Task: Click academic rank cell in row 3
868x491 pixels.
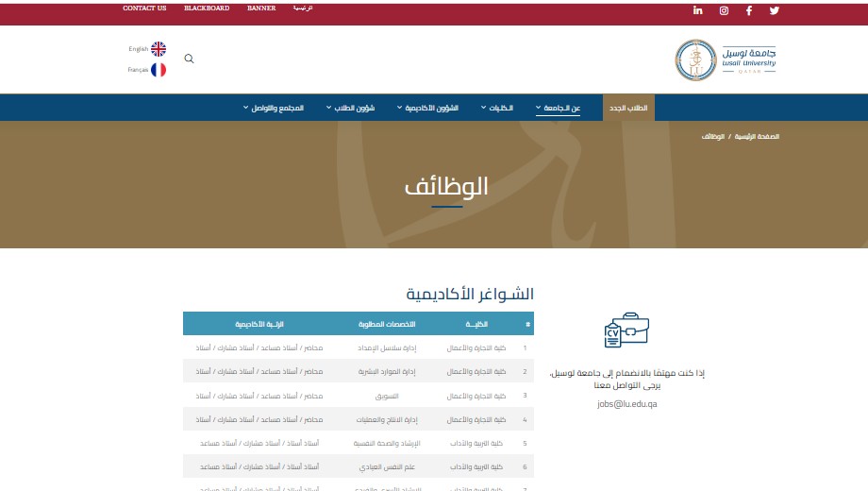Action: pos(259,397)
